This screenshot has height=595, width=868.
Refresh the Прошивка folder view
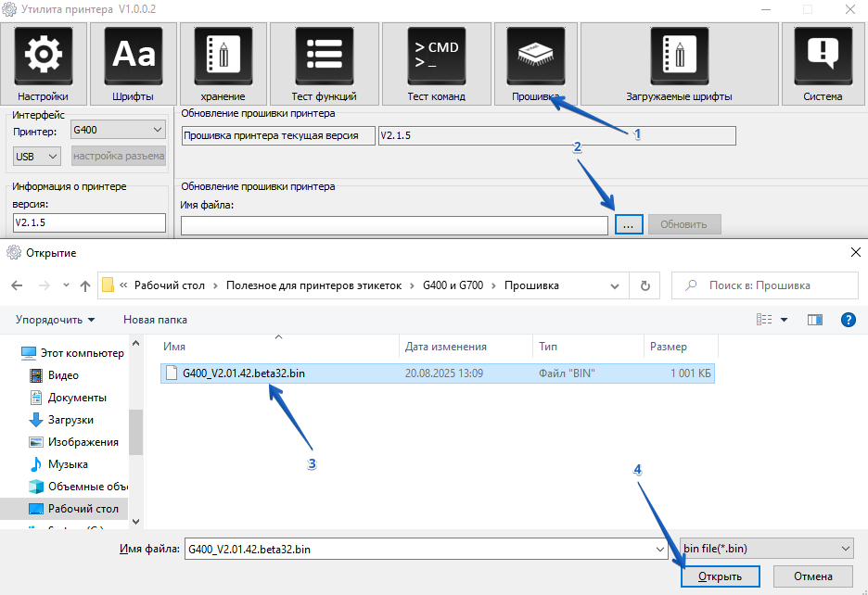point(645,285)
